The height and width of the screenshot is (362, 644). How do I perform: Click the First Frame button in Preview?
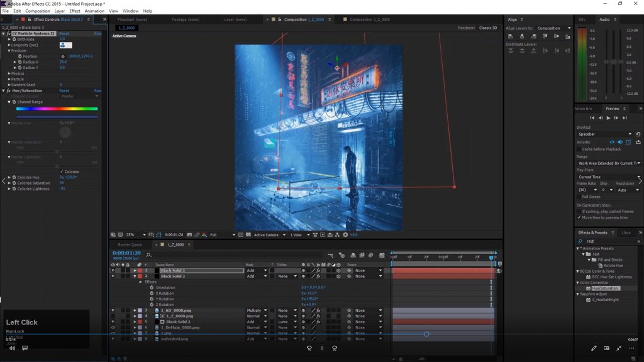592,118
